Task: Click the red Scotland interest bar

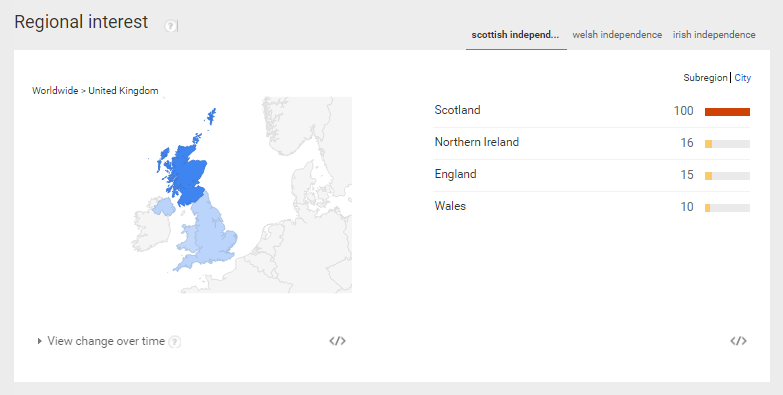Action: click(727, 112)
